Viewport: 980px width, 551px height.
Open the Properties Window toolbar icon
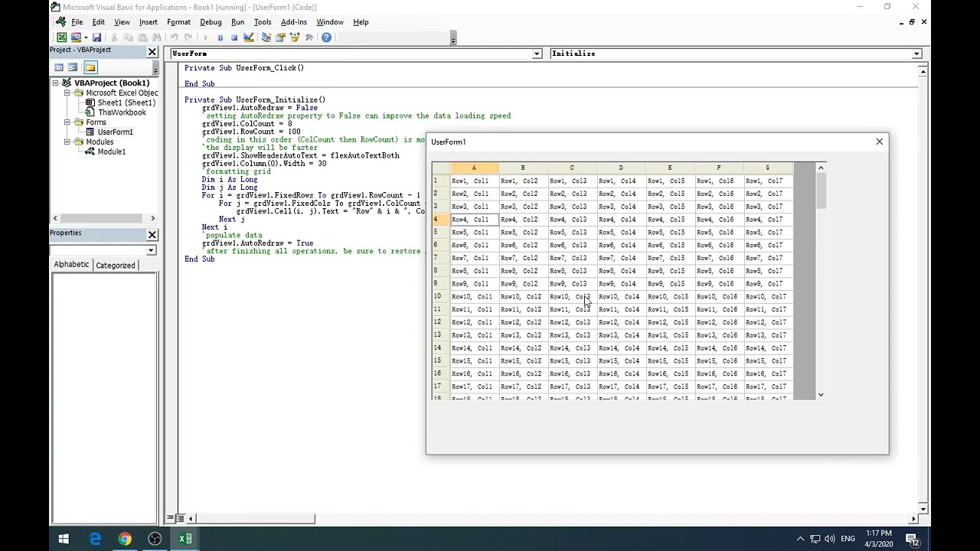pos(280,37)
